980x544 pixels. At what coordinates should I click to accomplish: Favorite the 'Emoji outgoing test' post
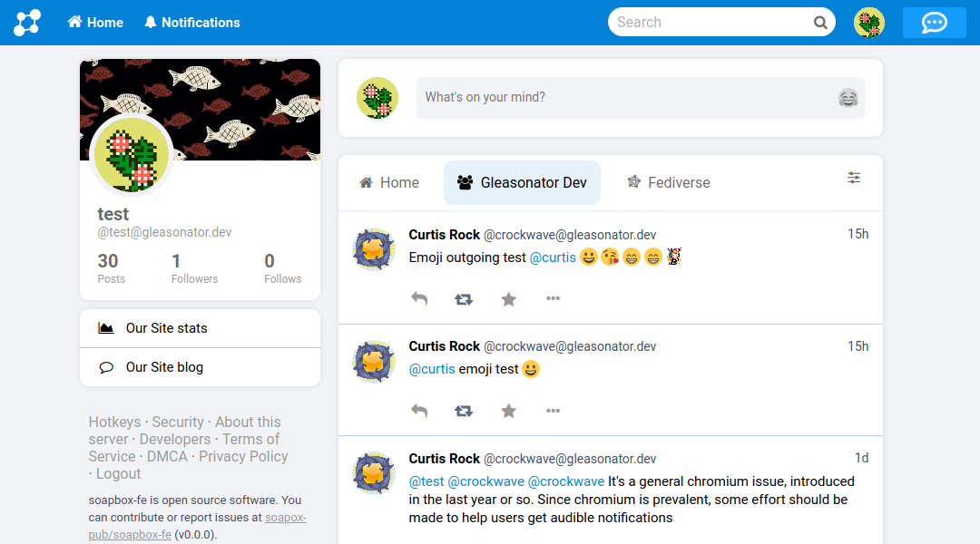pyautogui.click(x=509, y=298)
